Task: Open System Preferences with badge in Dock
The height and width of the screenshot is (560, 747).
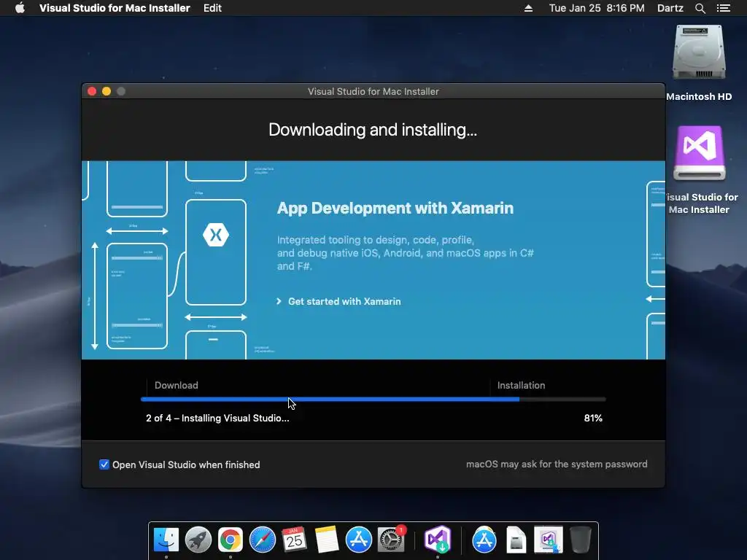Action: [391, 540]
